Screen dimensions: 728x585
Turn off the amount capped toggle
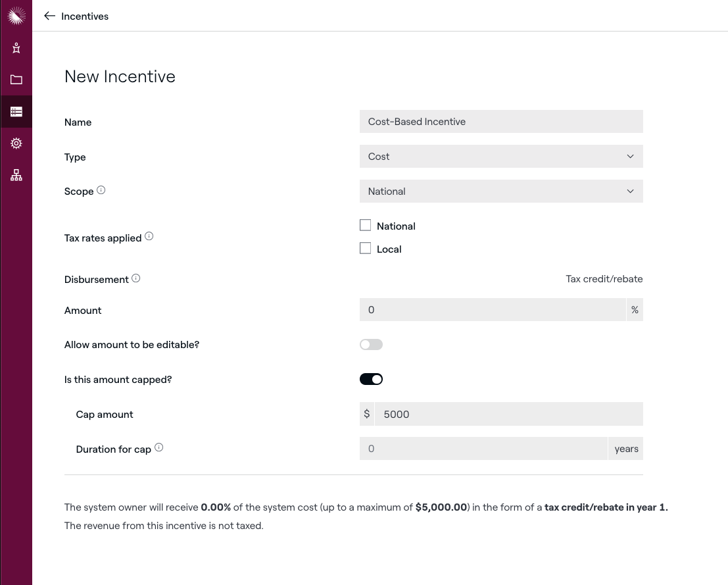371,379
